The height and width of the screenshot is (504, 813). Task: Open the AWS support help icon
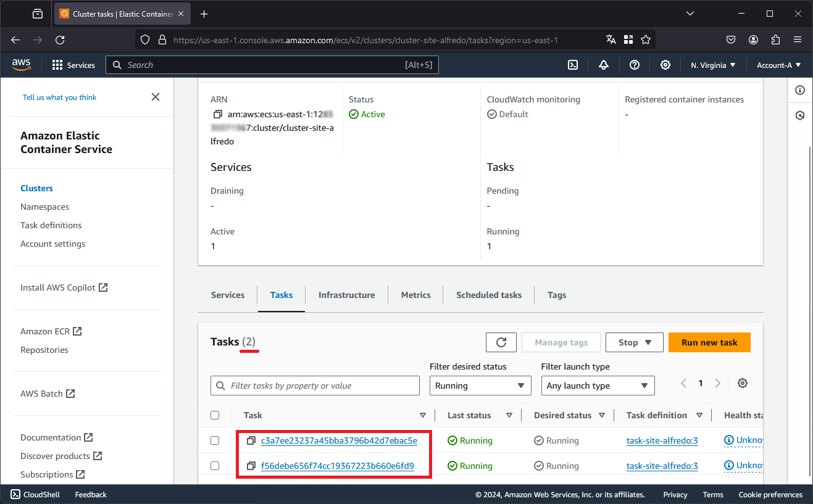(x=635, y=65)
